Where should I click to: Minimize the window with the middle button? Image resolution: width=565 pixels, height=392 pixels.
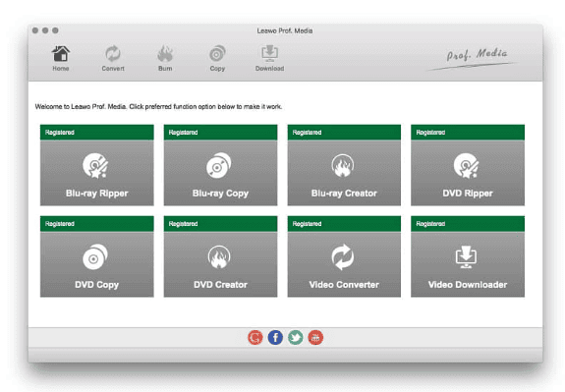pyautogui.click(x=45, y=30)
